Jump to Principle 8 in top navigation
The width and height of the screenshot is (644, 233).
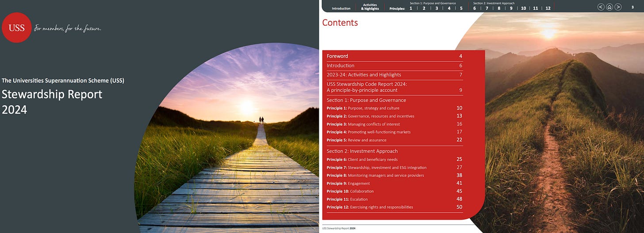pyautogui.click(x=499, y=8)
